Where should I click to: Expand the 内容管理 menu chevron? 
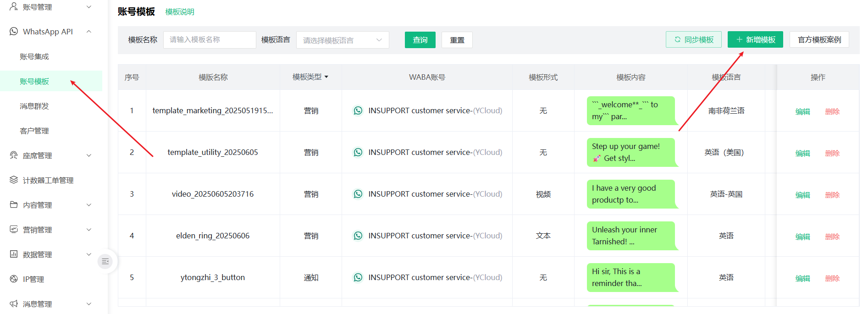click(x=89, y=205)
